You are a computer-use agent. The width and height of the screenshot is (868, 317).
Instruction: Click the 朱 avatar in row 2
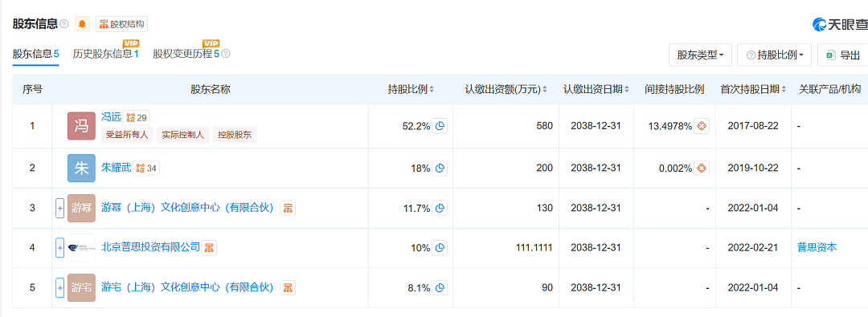coord(81,169)
